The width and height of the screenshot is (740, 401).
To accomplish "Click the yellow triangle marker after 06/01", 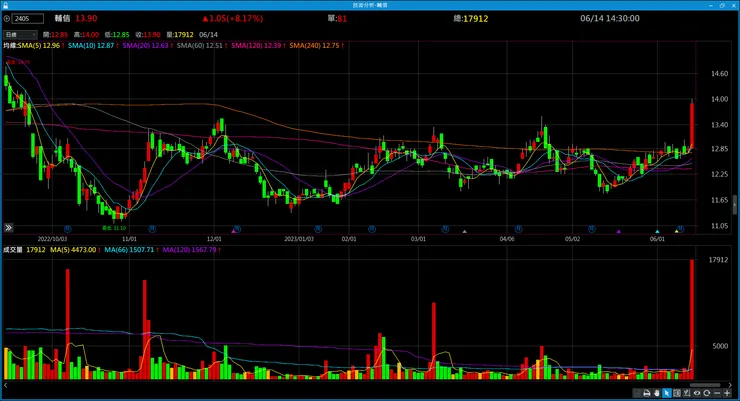I will (x=677, y=231).
